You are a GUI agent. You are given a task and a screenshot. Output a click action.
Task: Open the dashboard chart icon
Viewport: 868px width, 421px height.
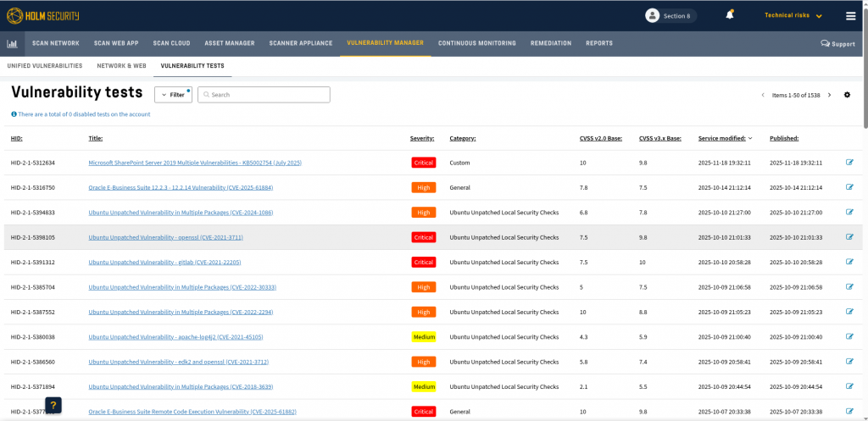pyautogui.click(x=11, y=43)
